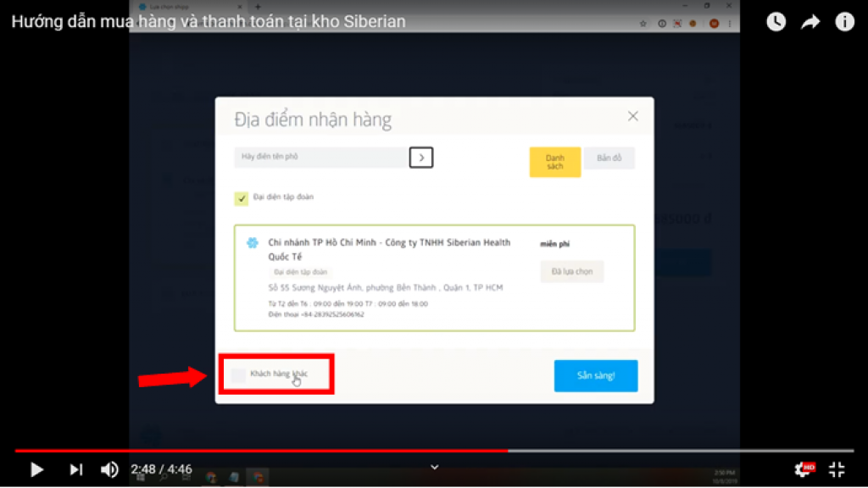Click the Đã lựa chọn button
Viewport: 868px width, 488px height.
pyautogui.click(x=572, y=272)
